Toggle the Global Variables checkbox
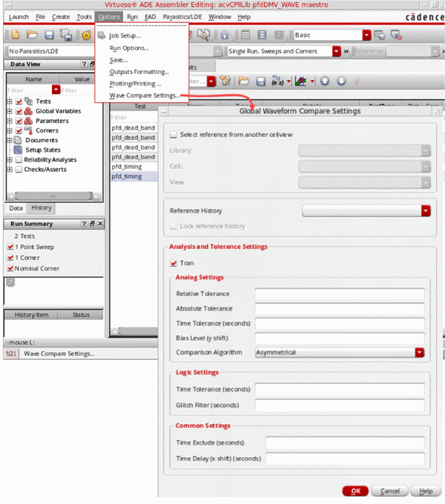Viewport: 445px width, 504px height. 19,111
